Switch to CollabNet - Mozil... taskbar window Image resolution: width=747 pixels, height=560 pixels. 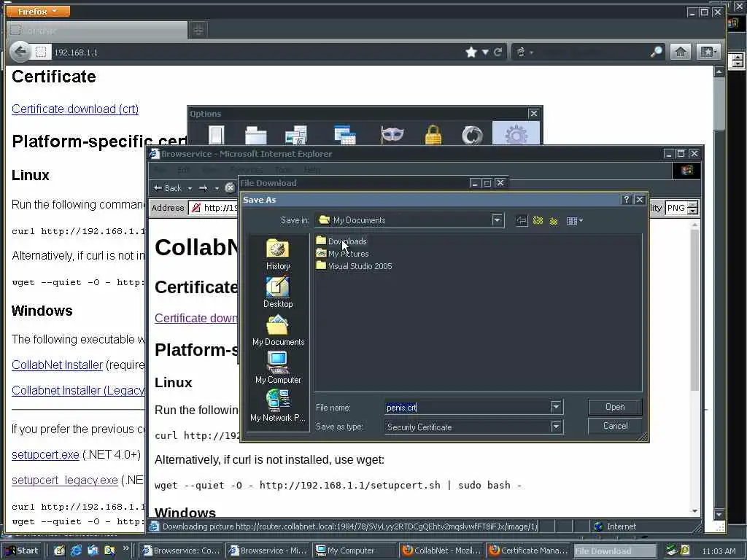[441, 551]
